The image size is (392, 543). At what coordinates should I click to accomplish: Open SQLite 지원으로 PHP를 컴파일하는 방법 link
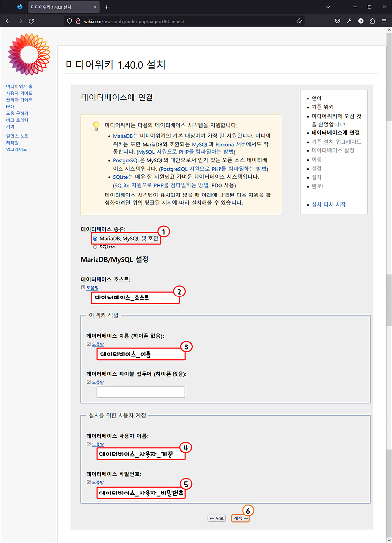pyautogui.click(x=161, y=185)
